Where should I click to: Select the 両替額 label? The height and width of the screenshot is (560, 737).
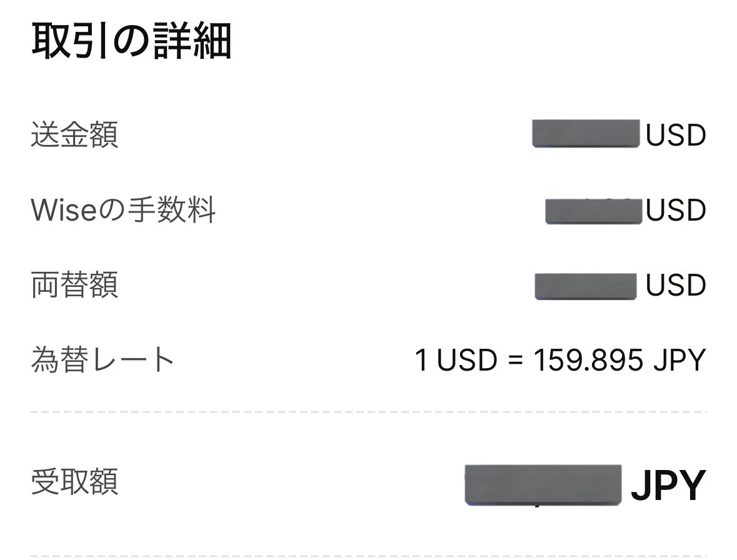click(x=74, y=285)
